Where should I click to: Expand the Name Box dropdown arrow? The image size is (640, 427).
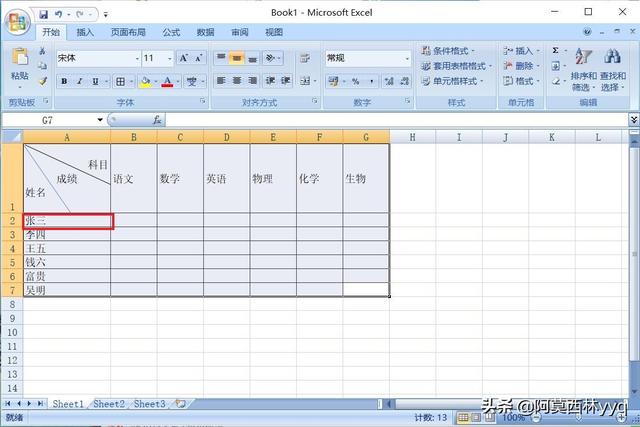tap(100, 120)
